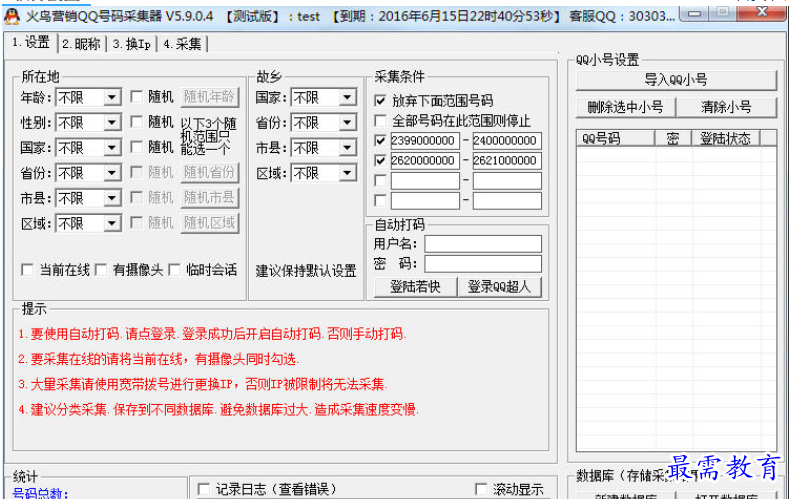Image resolution: width=789 pixels, height=499 pixels.
Task: Focus the 用户名 input field
Action: tap(483, 244)
